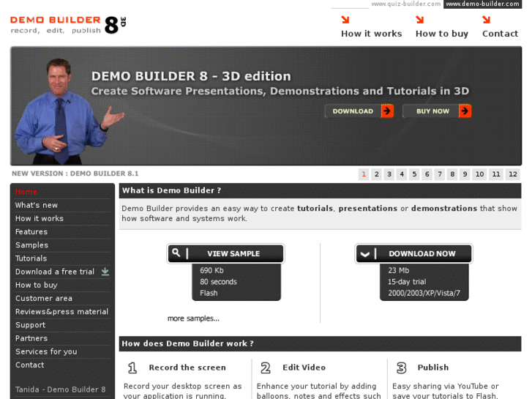Click banner DOWNLOAD button
The image size is (532, 399).
pos(359,111)
